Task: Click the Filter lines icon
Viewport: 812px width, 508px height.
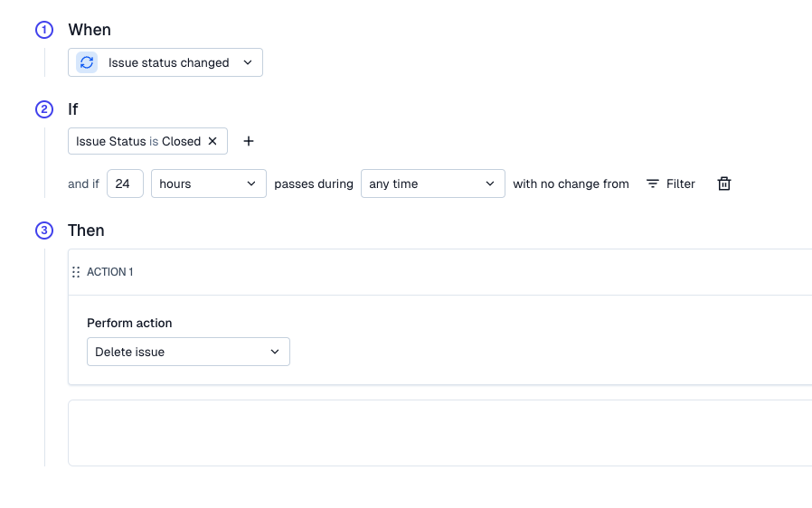Action: (x=653, y=183)
